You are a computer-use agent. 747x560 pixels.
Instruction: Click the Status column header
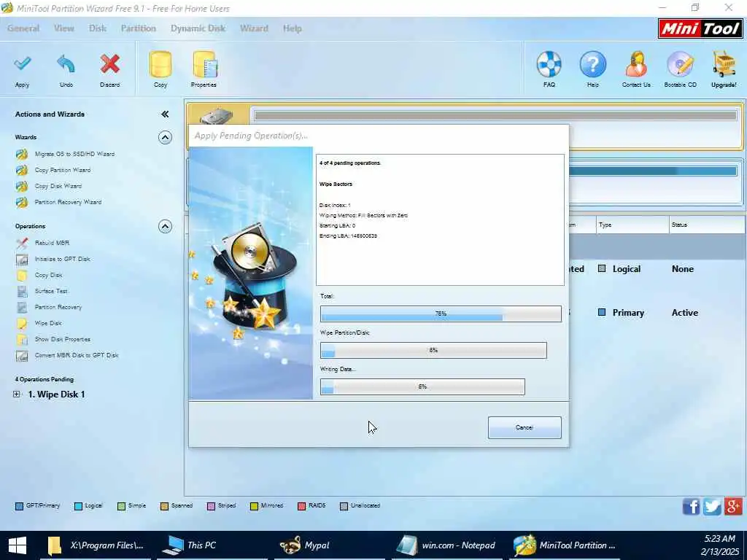pos(707,225)
